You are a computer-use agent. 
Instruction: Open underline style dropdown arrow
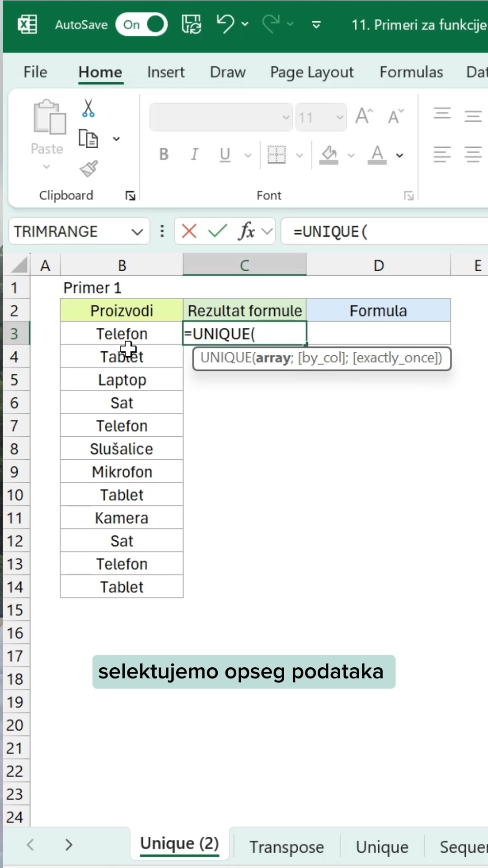[x=248, y=156]
